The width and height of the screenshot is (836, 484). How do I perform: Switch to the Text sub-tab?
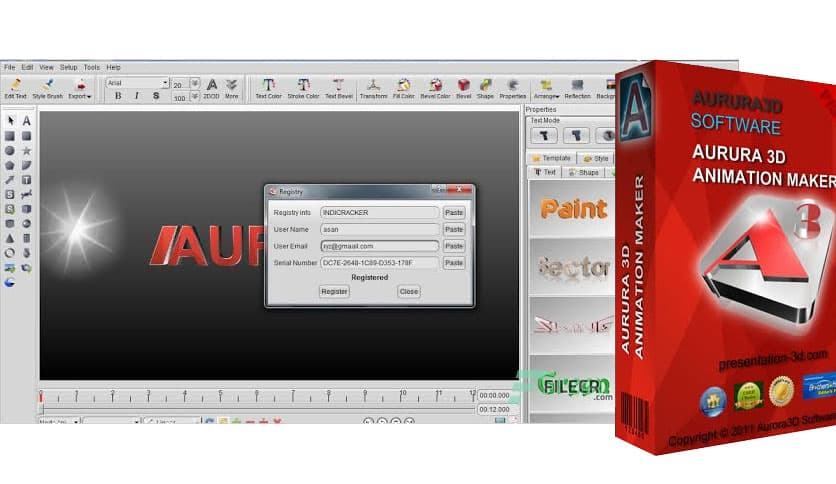click(545, 172)
